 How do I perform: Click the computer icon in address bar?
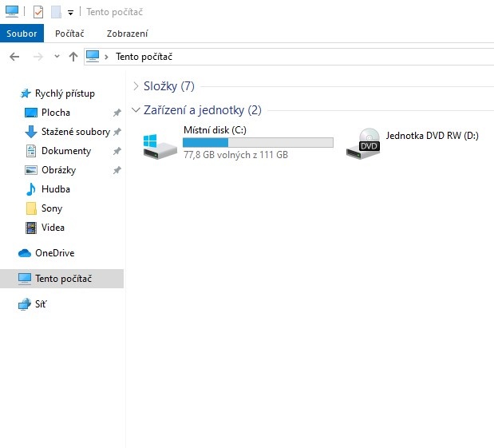(93, 57)
